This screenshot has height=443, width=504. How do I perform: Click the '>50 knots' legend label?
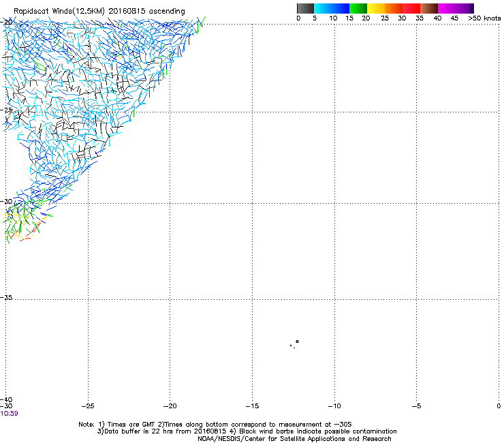click(484, 18)
